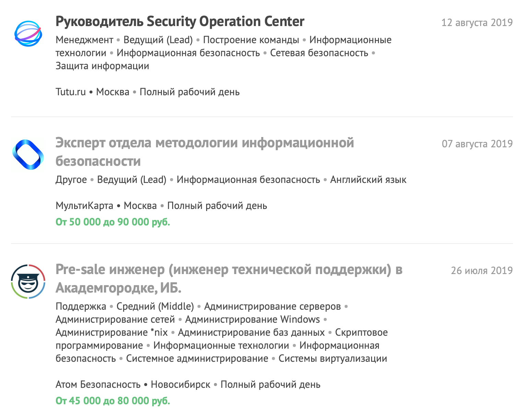Click the МультиКарта blue ring logo
Image resolution: width=524 pixels, height=420 pixels.
(28, 155)
